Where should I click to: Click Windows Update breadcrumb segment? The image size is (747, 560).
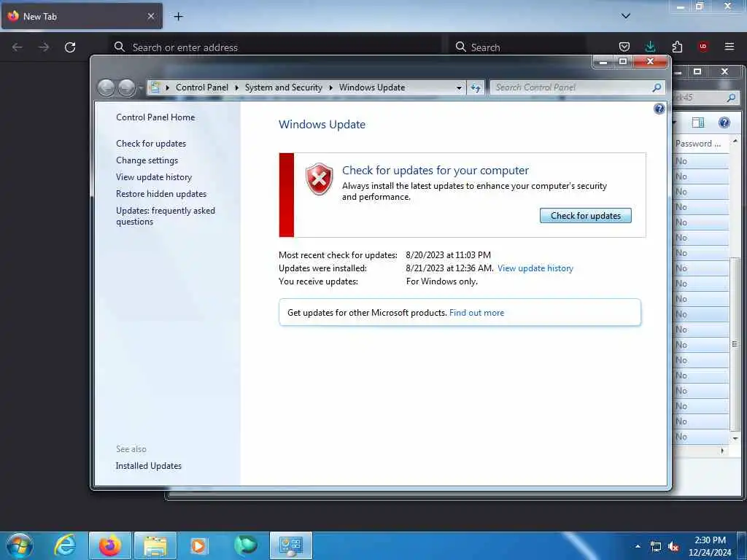pos(372,87)
